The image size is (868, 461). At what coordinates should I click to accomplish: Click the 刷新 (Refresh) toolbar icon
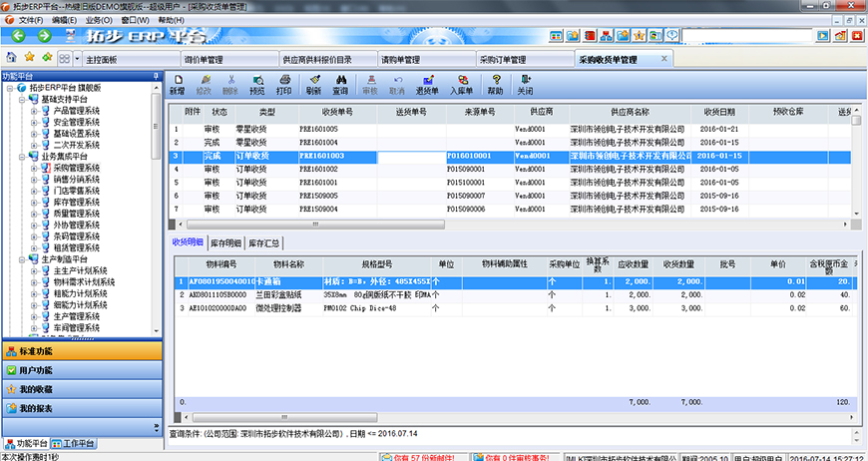(313, 84)
